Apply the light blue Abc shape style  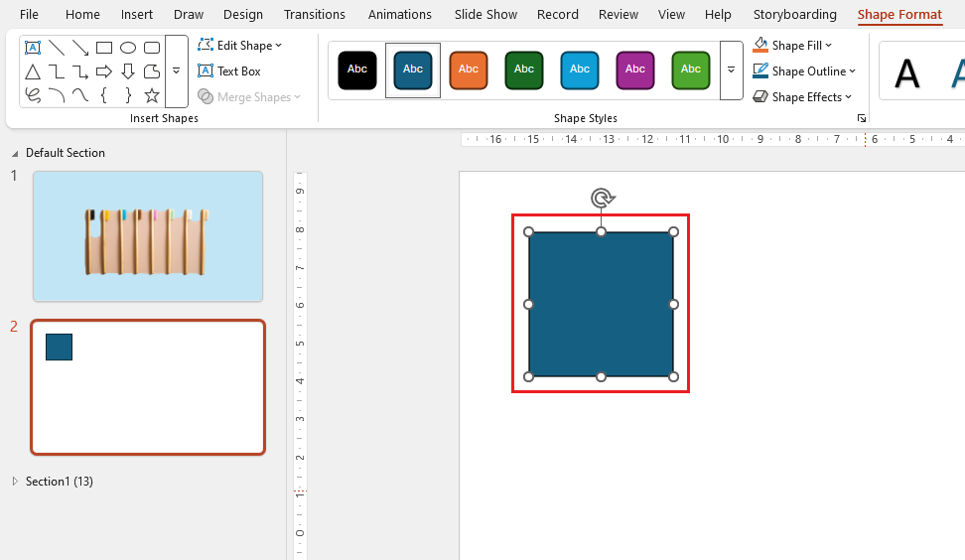pyautogui.click(x=580, y=70)
